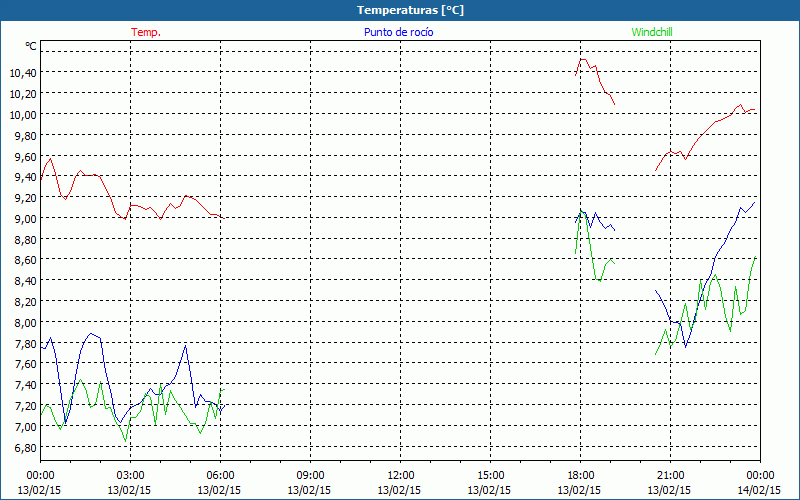This screenshot has width=800, height=500.
Task: Click the 14/02/15 date label
Action: [759, 490]
